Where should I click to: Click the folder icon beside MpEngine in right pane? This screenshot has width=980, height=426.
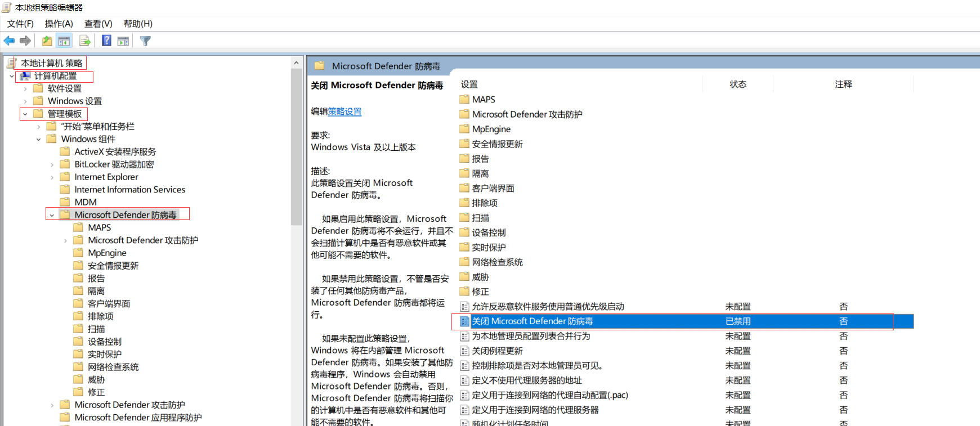pyautogui.click(x=464, y=129)
